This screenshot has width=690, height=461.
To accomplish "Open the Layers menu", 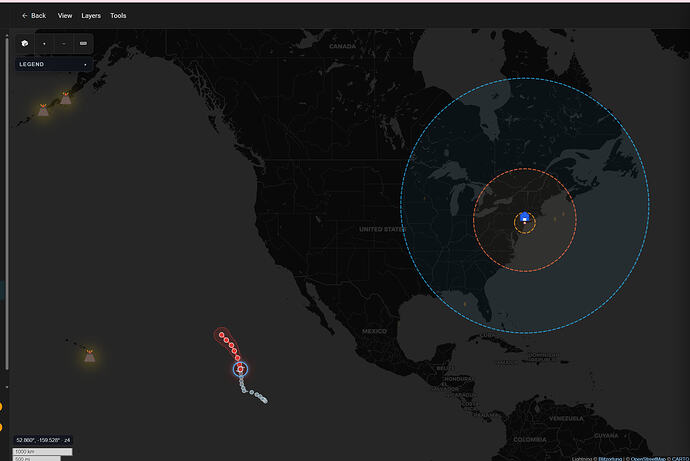I will (91, 16).
